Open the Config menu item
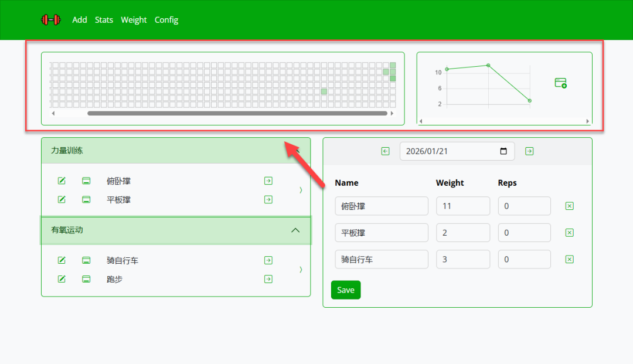The height and width of the screenshot is (364, 633). [x=166, y=20]
